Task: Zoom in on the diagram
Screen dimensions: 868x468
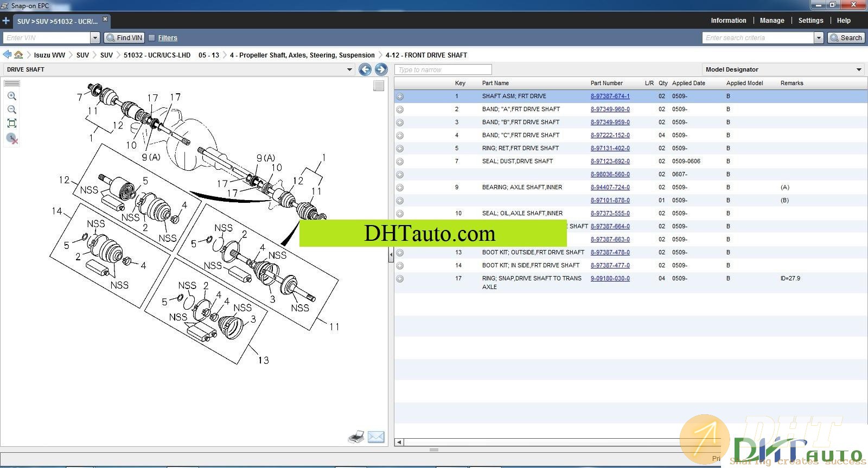Action: pos(12,96)
